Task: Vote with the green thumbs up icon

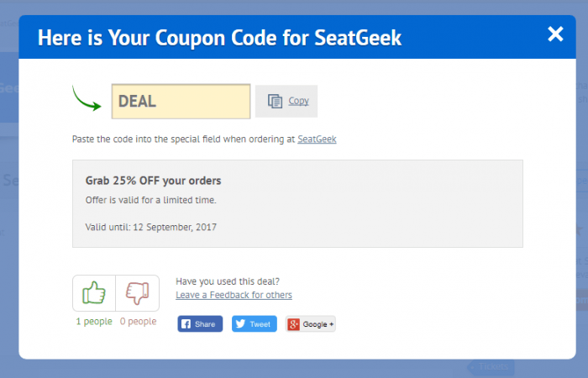Action: click(94, 292)
